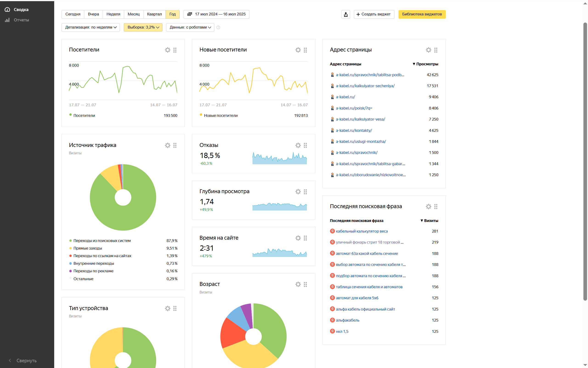Open settings gear of Отказы widget
588x368 pixels.
(298, 145)
